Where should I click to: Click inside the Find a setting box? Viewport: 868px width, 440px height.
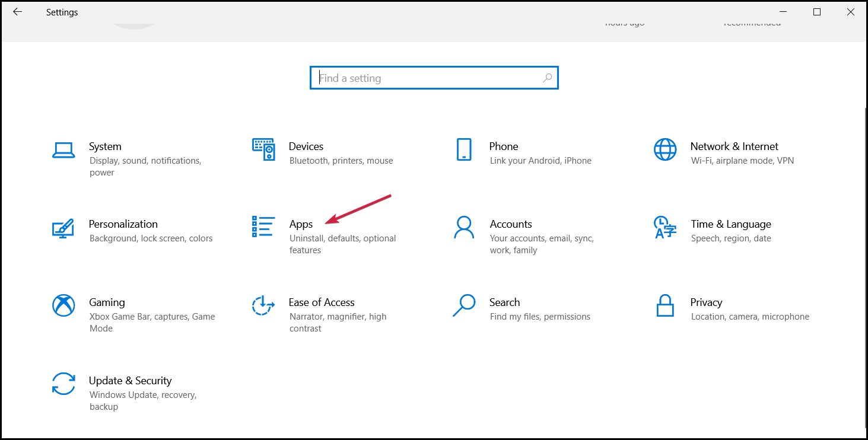coord(415,78)
